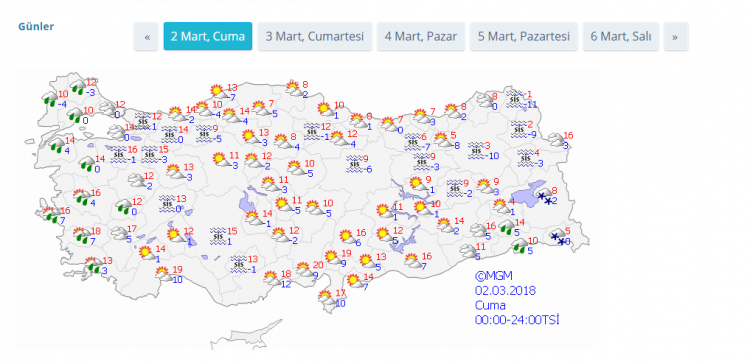Viewport: 750px width, 364px height.
Task: Go to the 6 Mart, Salı tab
Action: pyautogui.click(x=621, y=36)
